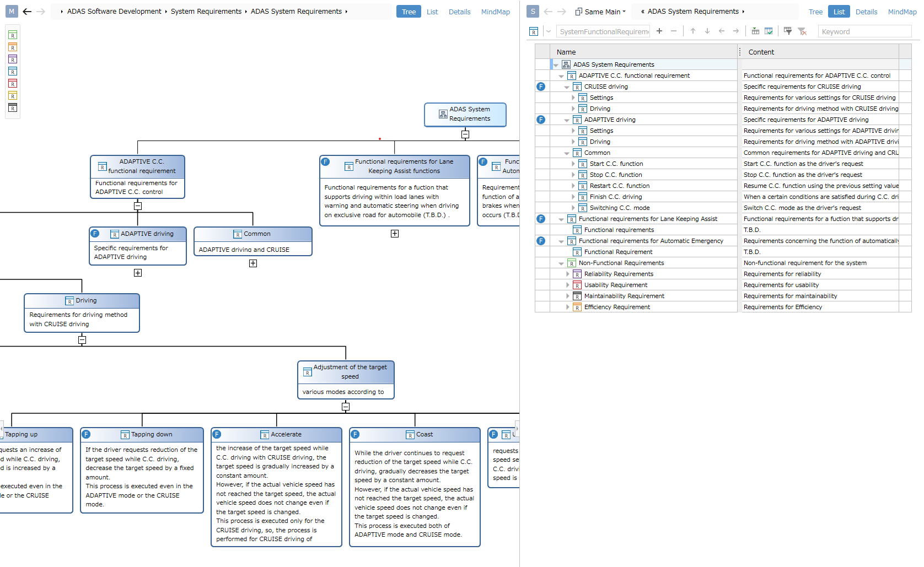Collapse children under the Driving diagram node

[x=82, y=340]
